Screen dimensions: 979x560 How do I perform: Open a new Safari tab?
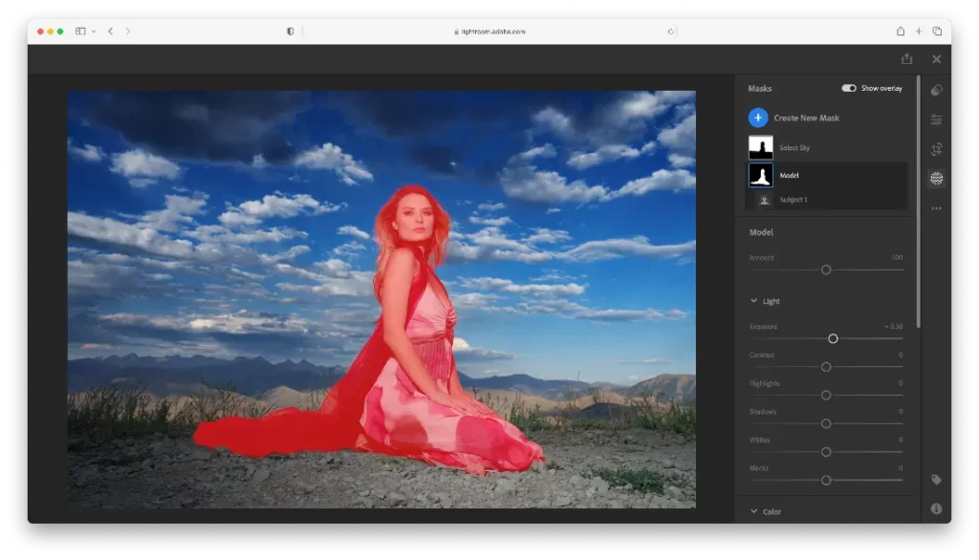(919, 32)
